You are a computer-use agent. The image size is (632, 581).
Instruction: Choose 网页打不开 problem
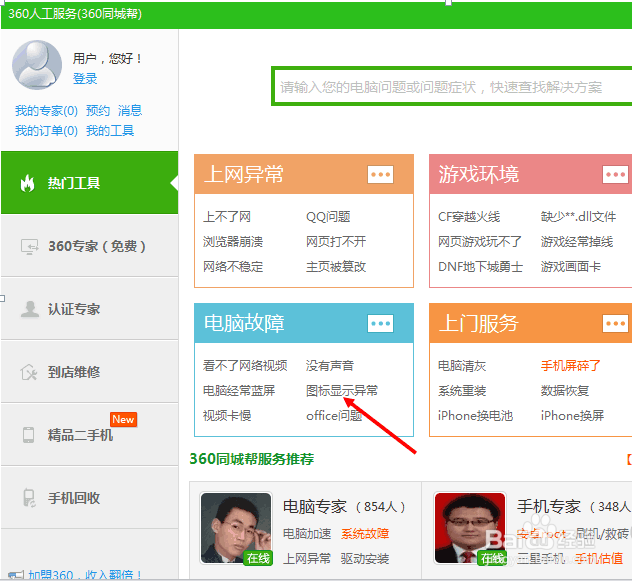(x=336, y=242)
